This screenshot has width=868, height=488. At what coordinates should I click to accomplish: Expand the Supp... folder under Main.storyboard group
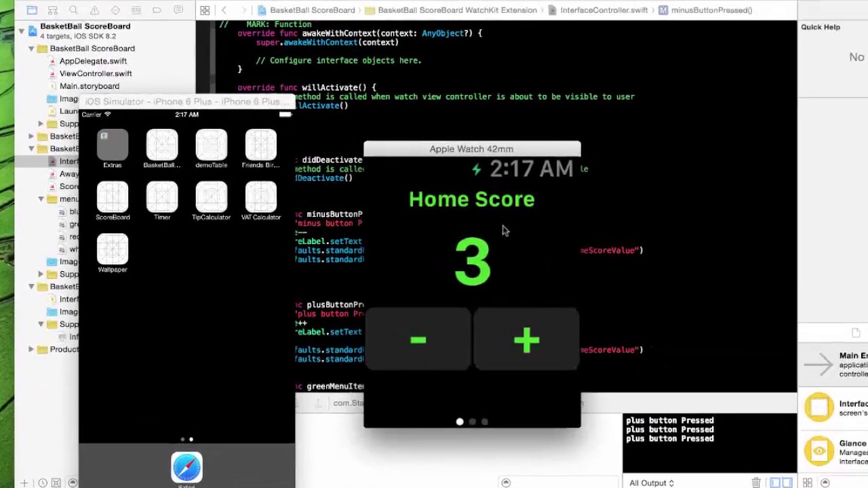pos(41,123)
